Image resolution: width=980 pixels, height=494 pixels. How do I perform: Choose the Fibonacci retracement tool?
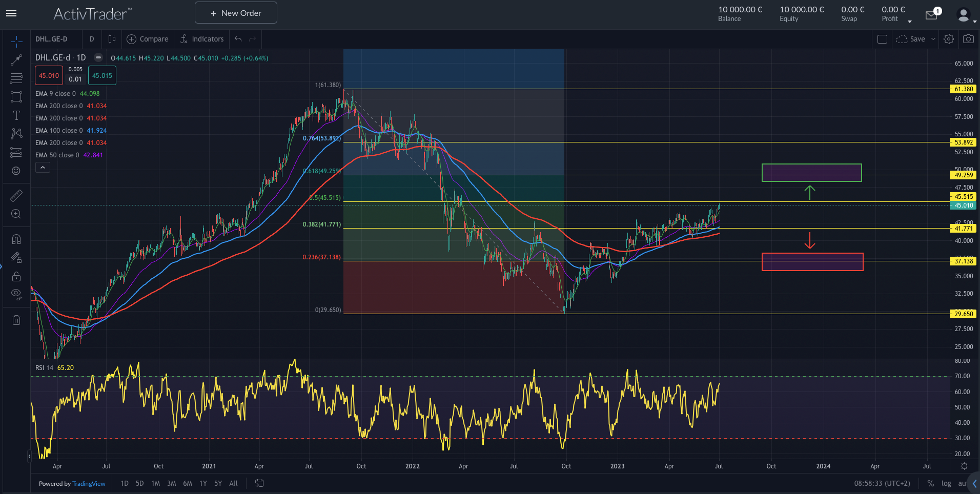[16, 78]
